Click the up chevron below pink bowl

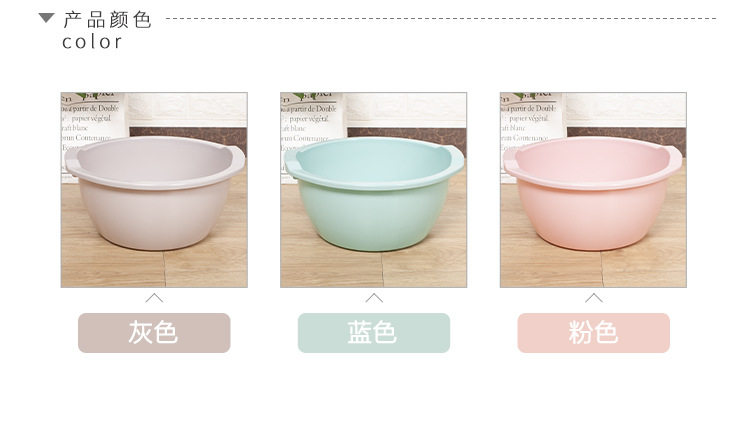pos(594,298)
